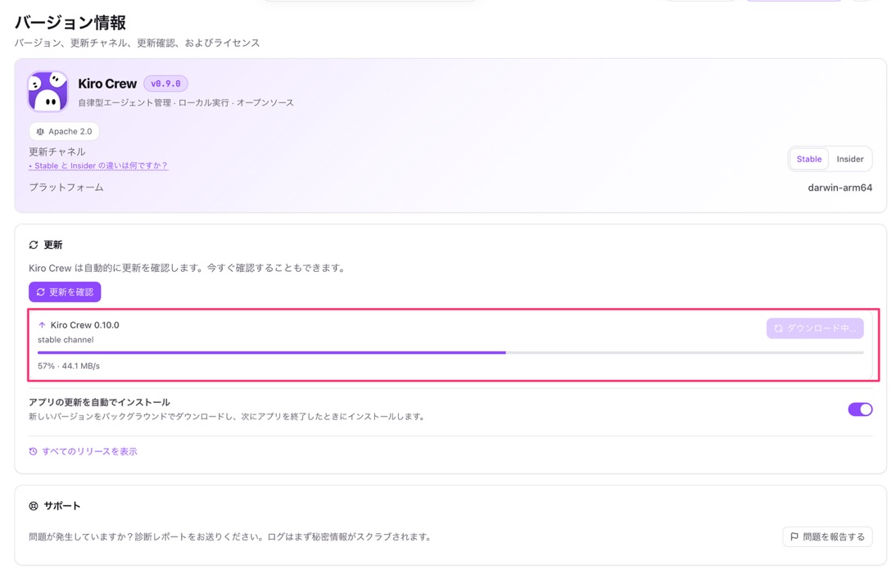Click the Apache 2.0 license badge
The width and height of the screenshot is (896, 588).
click(x=64, y=131)
